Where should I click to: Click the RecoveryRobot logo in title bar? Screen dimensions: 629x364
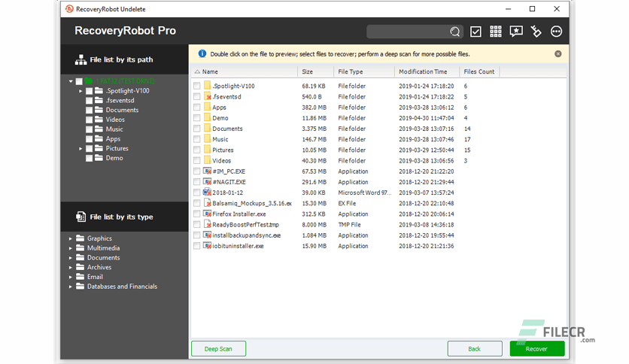pyautogui.click(x=69, y=9)
